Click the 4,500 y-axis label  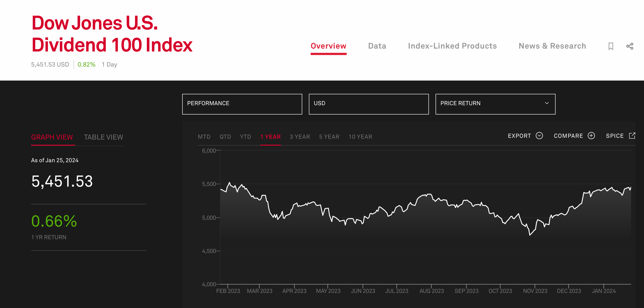(x=209, y=251)
